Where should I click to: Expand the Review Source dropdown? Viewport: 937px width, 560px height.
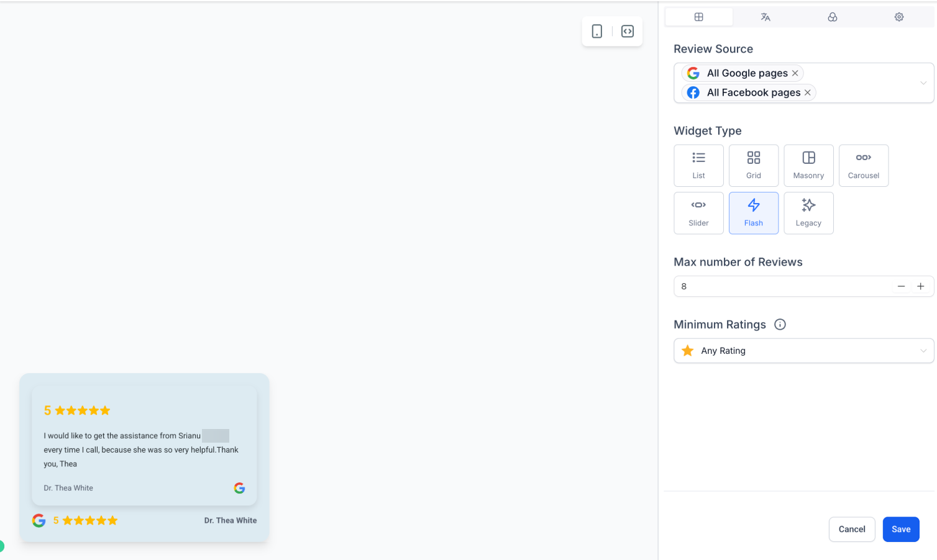[x=923, y=83]
